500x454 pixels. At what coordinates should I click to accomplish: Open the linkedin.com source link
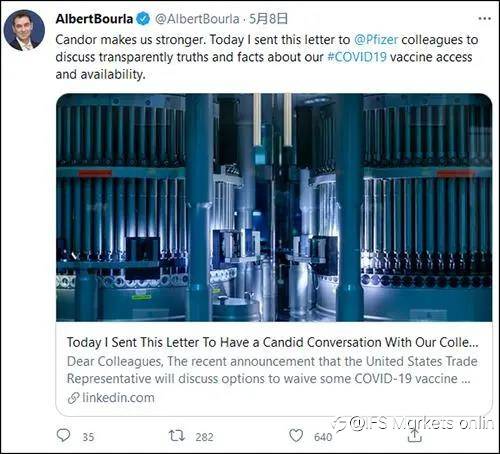click(118, 398)
